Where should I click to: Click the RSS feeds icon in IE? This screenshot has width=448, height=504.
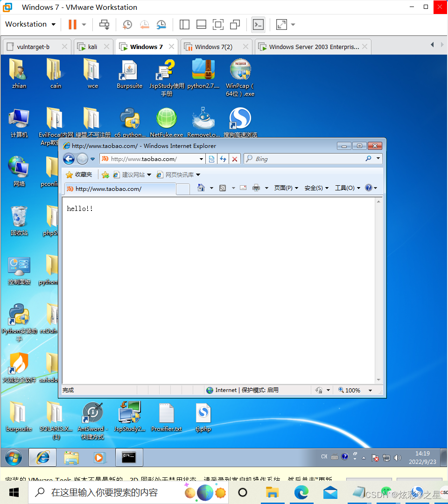223,188
